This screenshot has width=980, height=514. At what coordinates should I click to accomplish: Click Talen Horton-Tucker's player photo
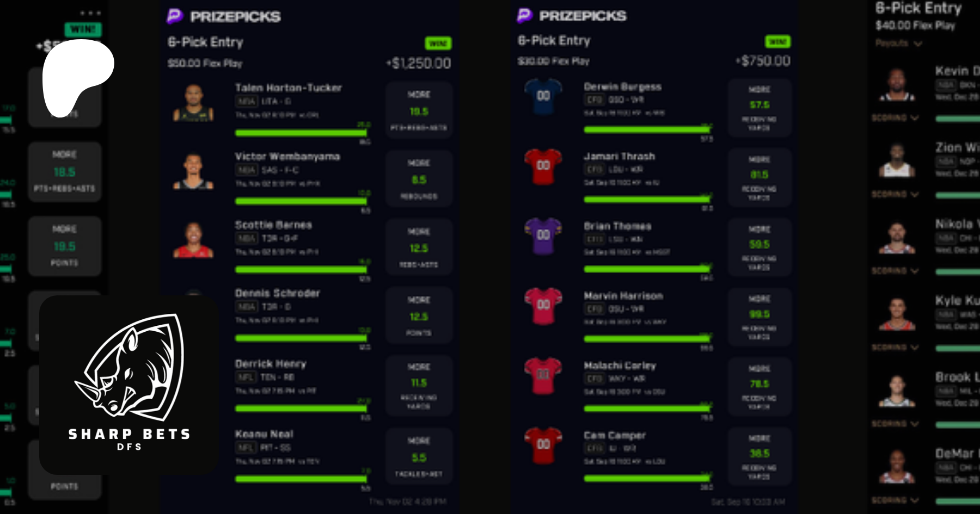[193, 102]
